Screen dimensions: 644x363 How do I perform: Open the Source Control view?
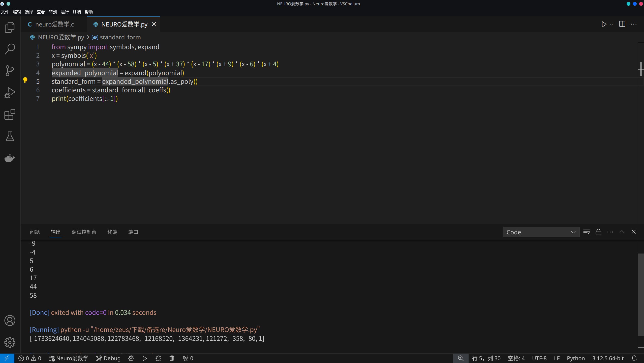click(x=10, y=71)
